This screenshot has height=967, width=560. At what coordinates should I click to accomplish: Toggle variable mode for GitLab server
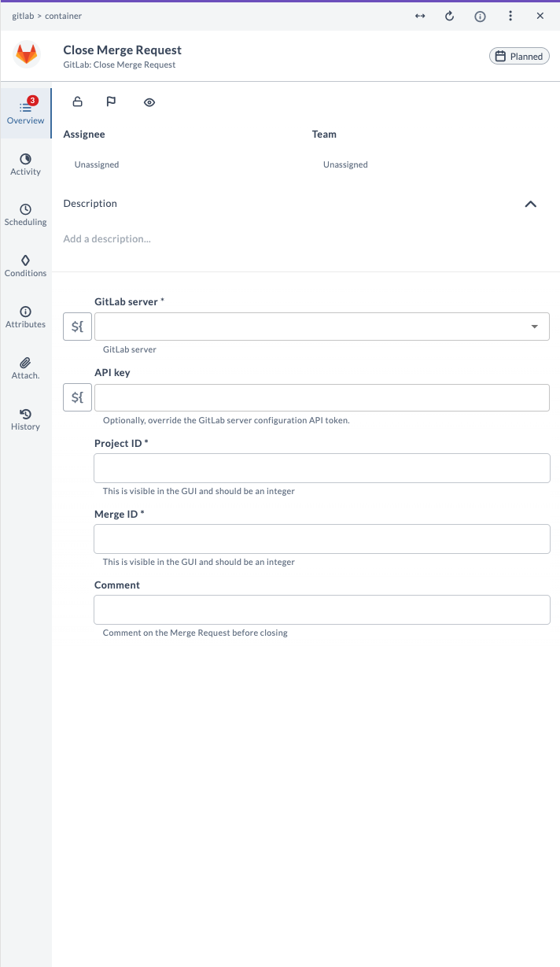click(x=77, y=327)
